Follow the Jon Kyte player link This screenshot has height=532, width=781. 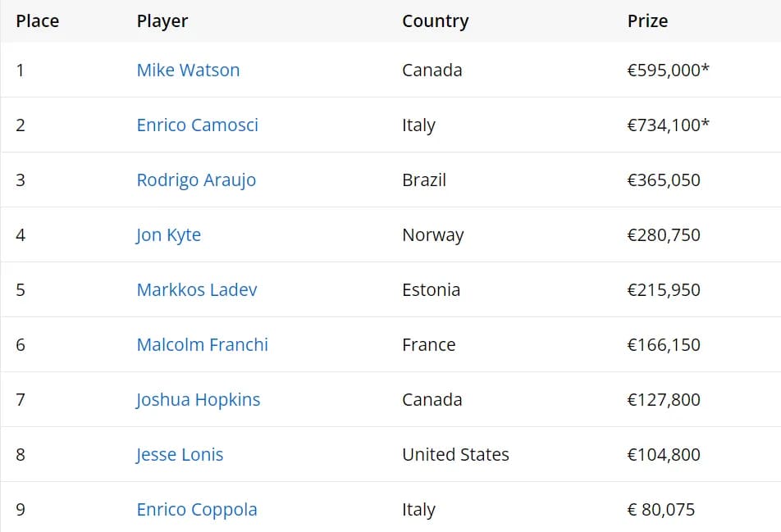(x=168, y=235)
